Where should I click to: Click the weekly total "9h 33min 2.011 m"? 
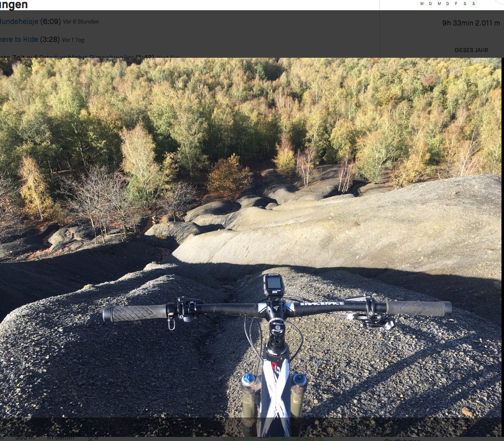[471, 23]
